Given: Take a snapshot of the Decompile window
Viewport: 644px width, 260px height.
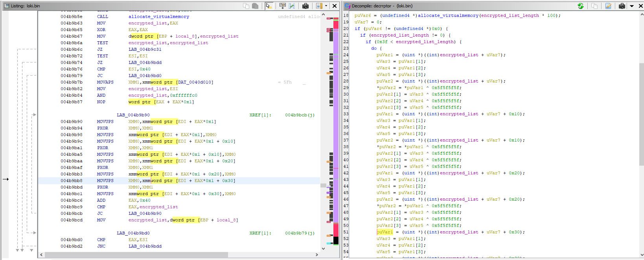Looking at the screenshot, I should point(622,6).
